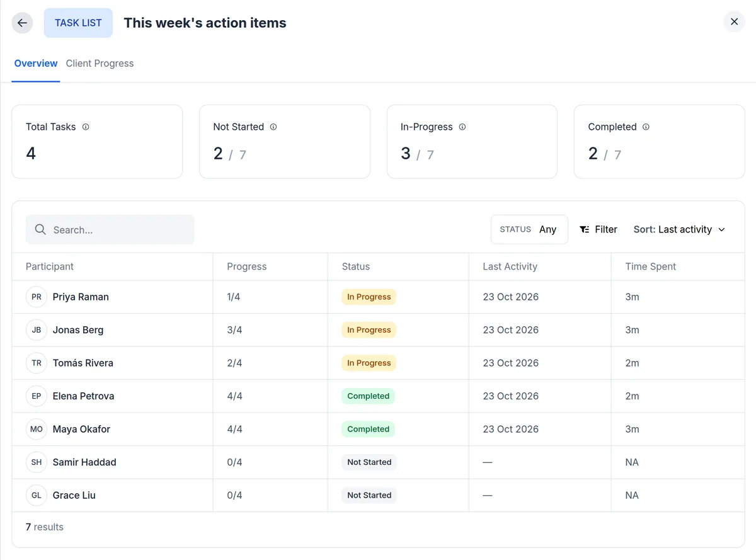This screenshot has width=756, height=560.
Task: Click the Time Spent column header
Action: 651,266
